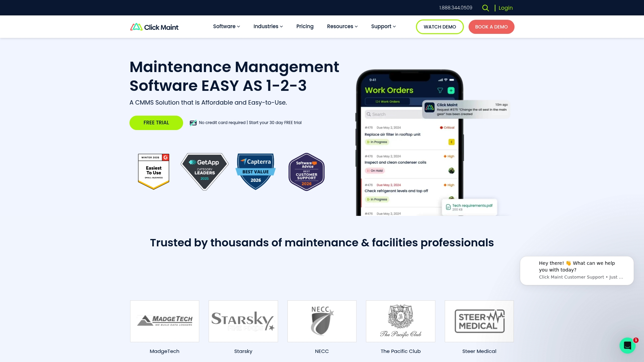Image resolution: width=644 pixels, height=362 pixels.
Task: Open the Pricing page
Action: [305, 26]
